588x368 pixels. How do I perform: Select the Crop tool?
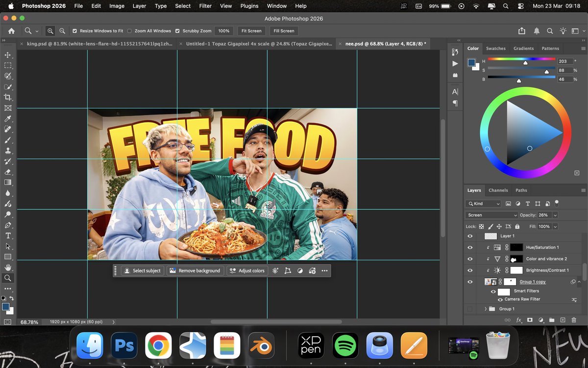click(x=8, y=97)
